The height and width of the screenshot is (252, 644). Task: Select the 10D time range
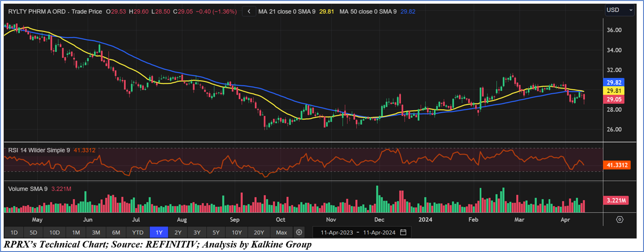[54, 232]
